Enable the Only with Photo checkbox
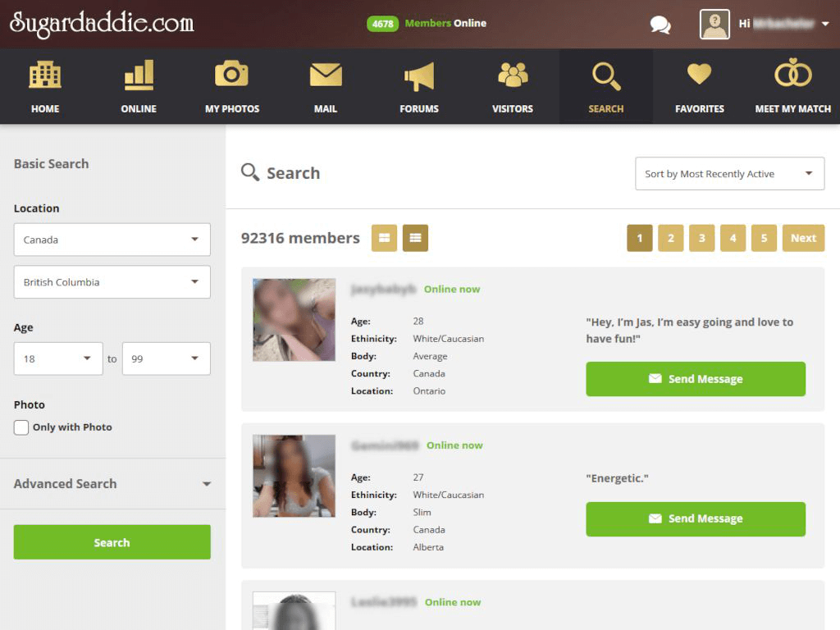The width and height of the screenshot is (840, 630). 21,427
